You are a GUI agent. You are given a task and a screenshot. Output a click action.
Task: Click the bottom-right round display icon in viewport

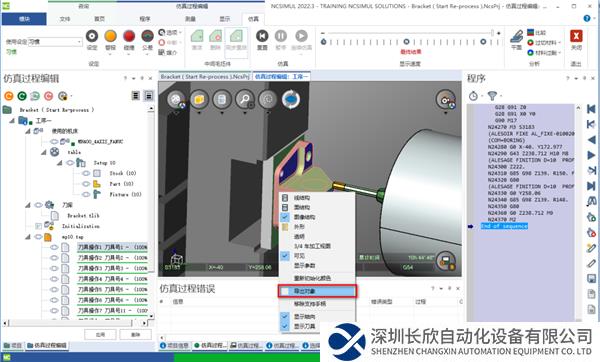click(445, 261)
